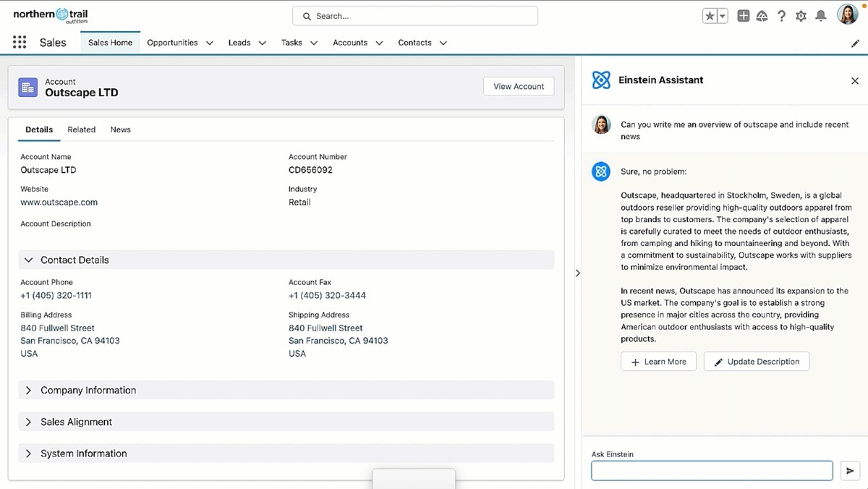The image size is (868, 489).
Task: Click the shipping address 840 Fullwell Street
Action: coord(325,328)
